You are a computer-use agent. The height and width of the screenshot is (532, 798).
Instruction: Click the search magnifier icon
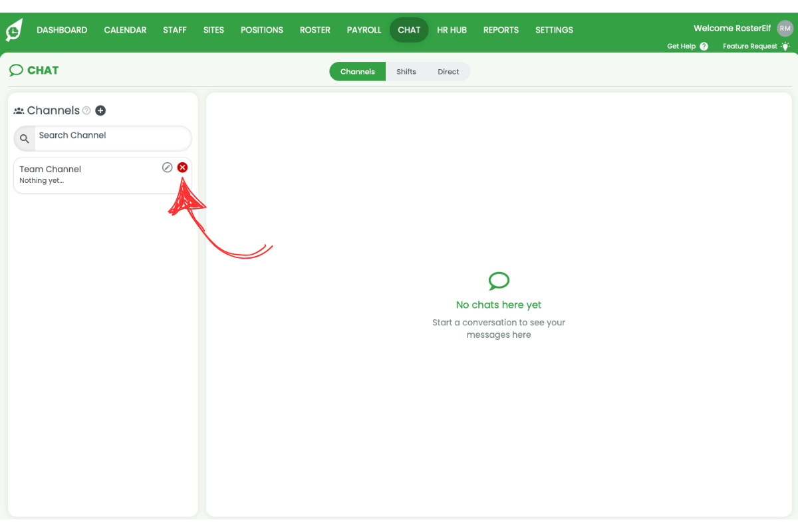pos(25,138)
